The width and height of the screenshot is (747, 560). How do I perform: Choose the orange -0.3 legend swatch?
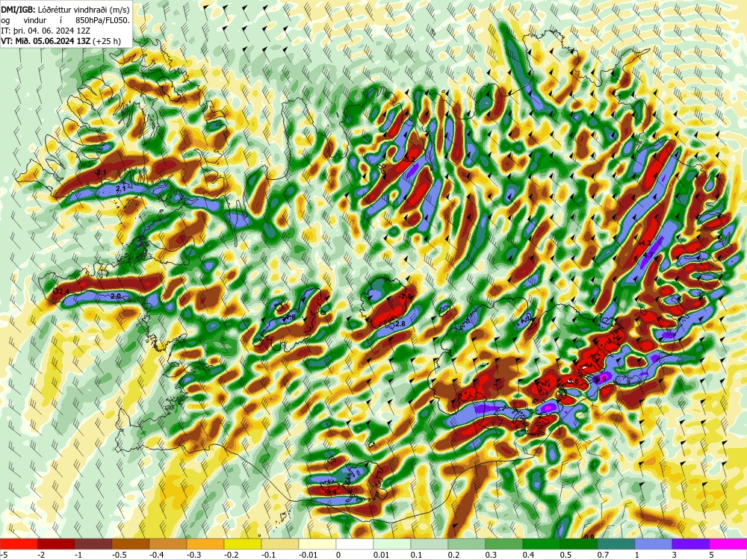click(205, 544)
